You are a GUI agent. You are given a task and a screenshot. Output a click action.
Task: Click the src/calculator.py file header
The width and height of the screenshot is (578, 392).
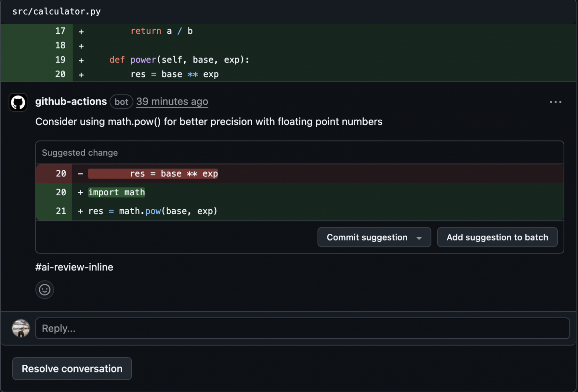point(56,11)
